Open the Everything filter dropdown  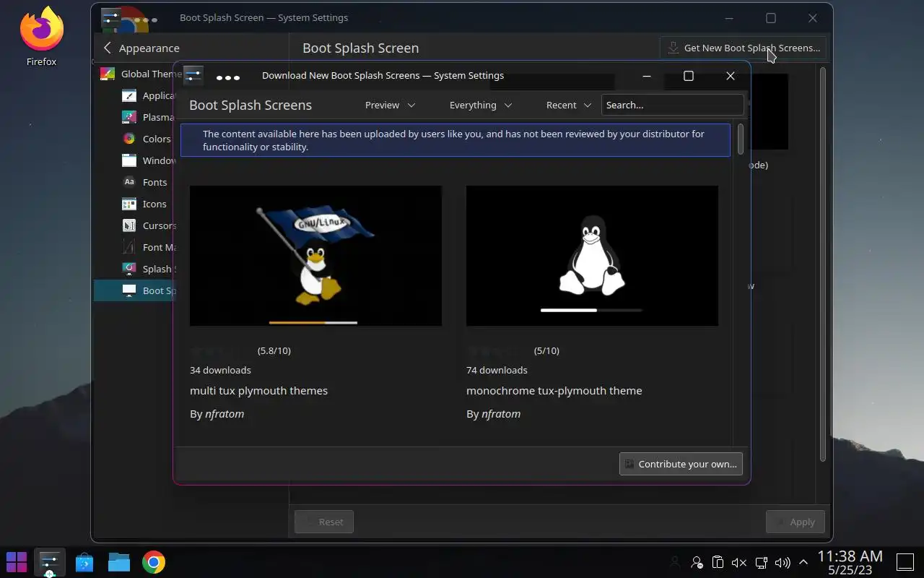[x=481, y=105]
